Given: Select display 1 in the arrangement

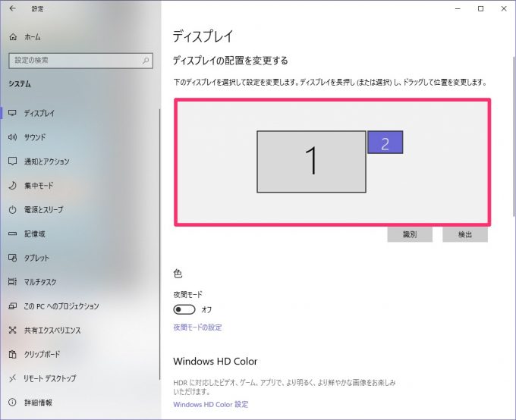Looking at the screenshot, I should 311,161.
